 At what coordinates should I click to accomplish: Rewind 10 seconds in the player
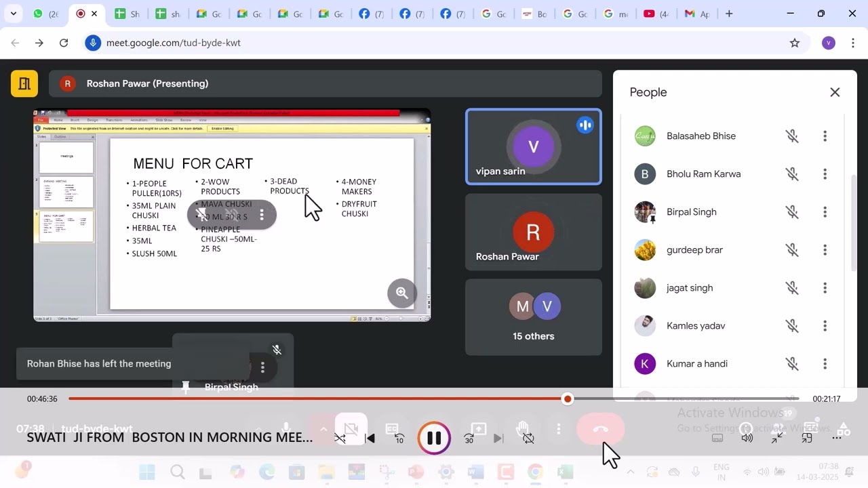tap(399, 439)
